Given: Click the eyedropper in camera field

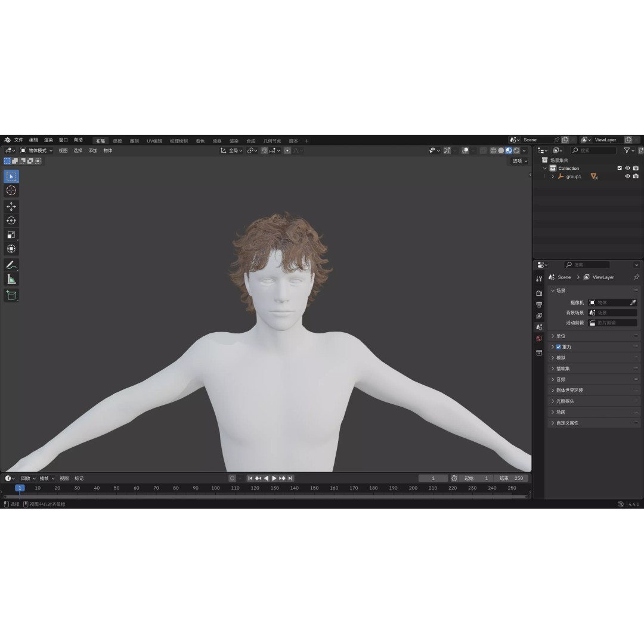Looking at the screenshot, I should click(x=633, y=303).
